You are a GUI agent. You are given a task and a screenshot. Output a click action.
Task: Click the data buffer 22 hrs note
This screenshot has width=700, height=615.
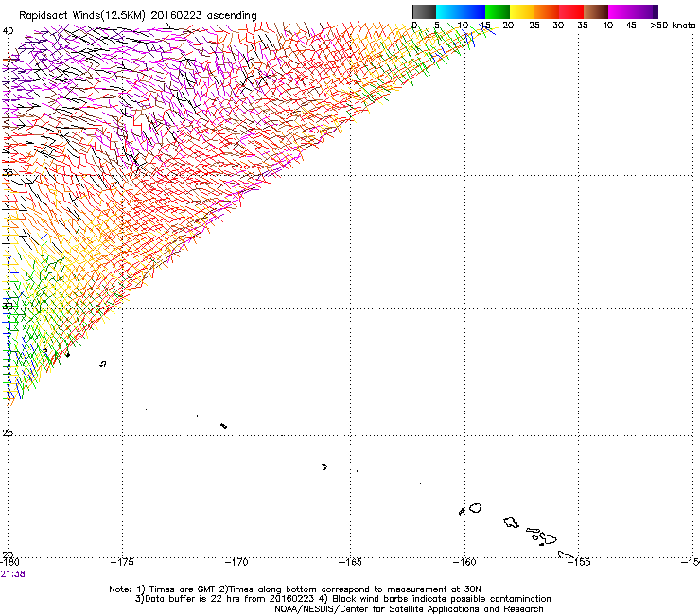click(x=342, y=599)
